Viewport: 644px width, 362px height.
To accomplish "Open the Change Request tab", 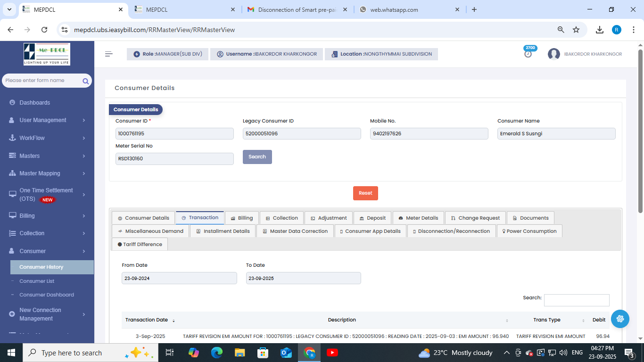I will pyautogui.click(x=475, y=218).
